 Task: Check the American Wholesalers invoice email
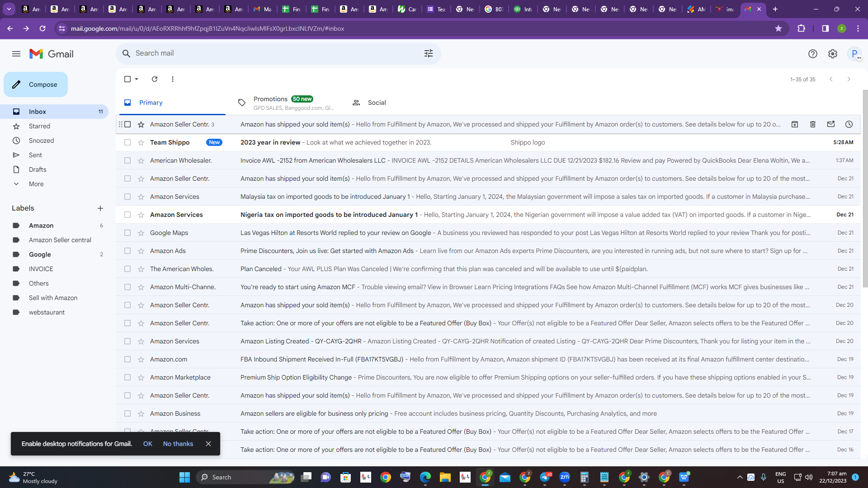(127, 160)
